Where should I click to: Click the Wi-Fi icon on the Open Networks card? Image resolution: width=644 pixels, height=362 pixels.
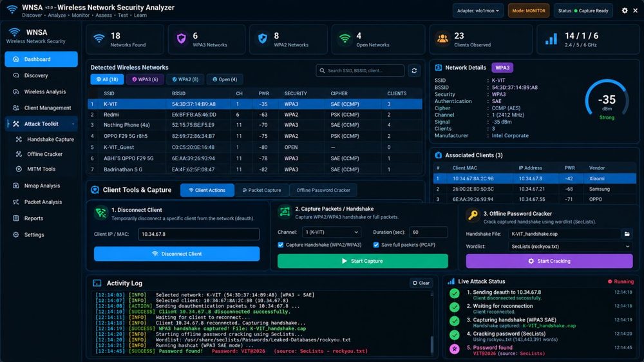(x=345, y=39)
